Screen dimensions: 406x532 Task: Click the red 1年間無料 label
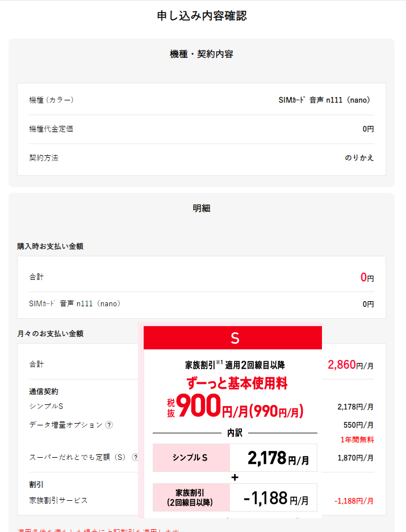click(357, 440)
